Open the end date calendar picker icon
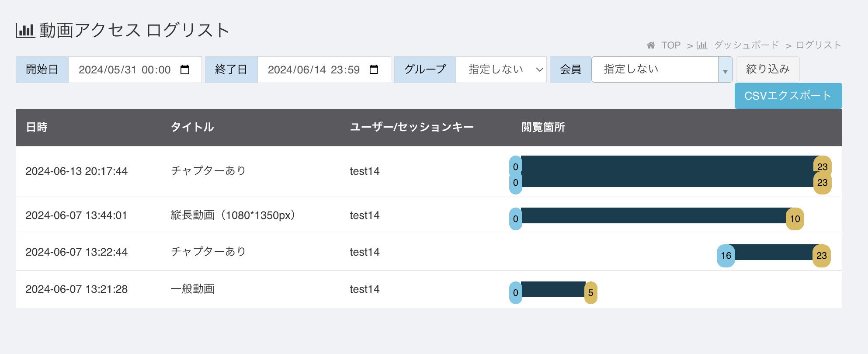This screenshot has height=354, width=868. click(x=374, y=69)
